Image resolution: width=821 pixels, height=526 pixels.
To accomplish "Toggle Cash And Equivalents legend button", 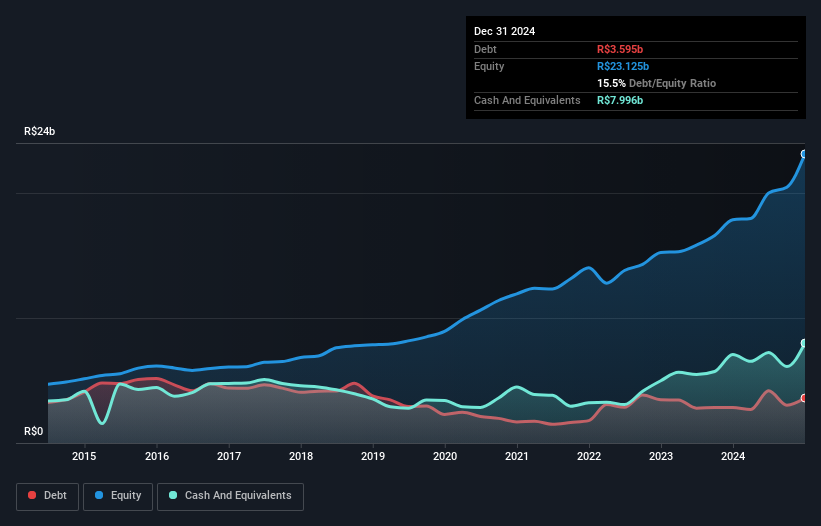I will coord(230,496).
